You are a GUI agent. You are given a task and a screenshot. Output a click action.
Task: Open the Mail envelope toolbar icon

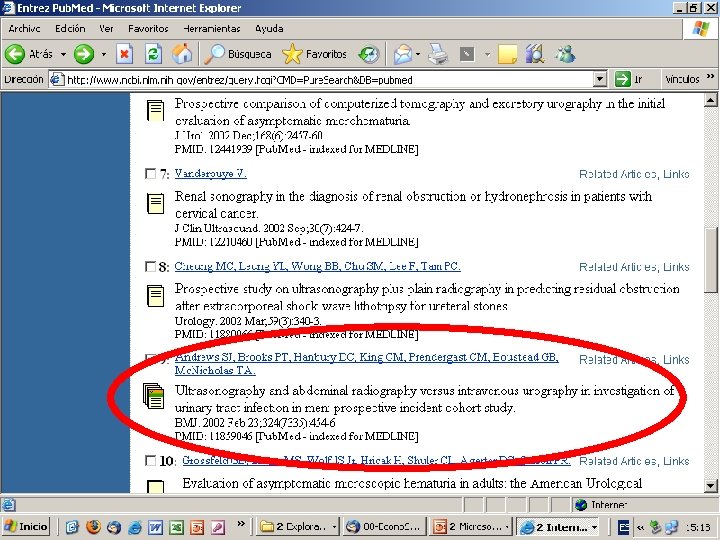403,54
